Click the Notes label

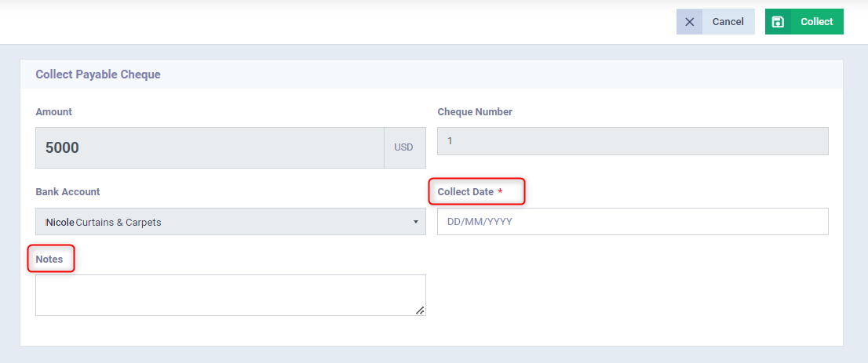tap(49, 259)
